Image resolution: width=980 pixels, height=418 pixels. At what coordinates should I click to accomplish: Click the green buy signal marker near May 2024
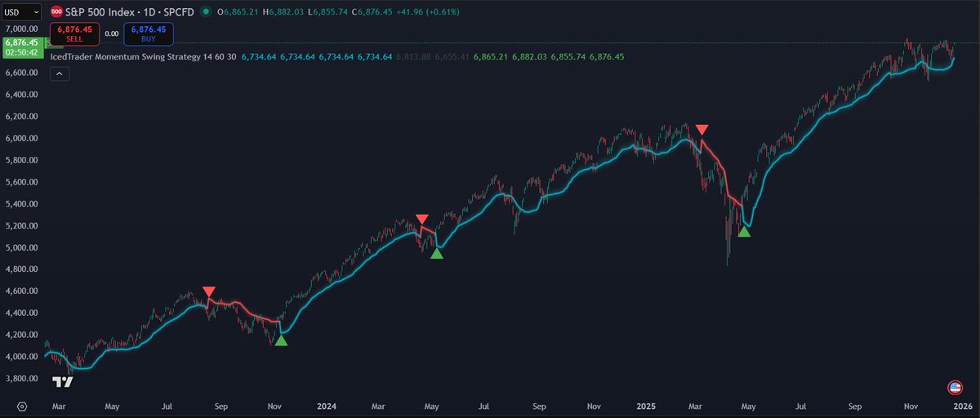[x=437, y=253]
